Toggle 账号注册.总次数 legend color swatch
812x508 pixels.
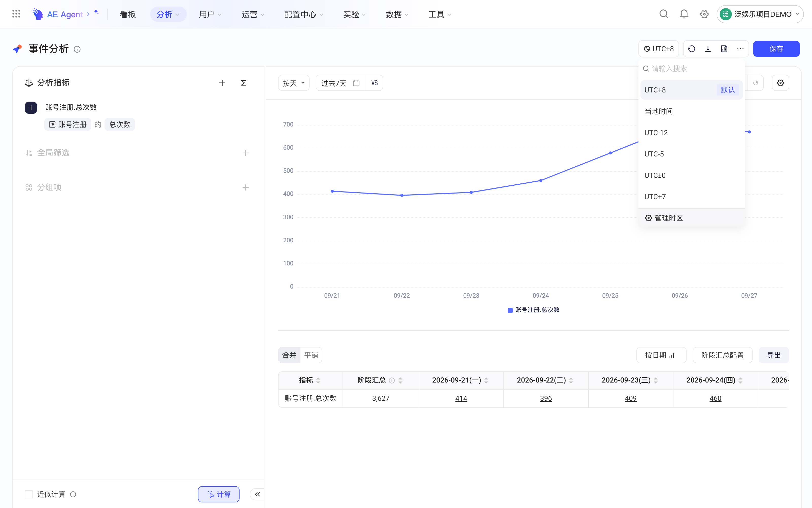pyautogui.click(x=510, y=310)
